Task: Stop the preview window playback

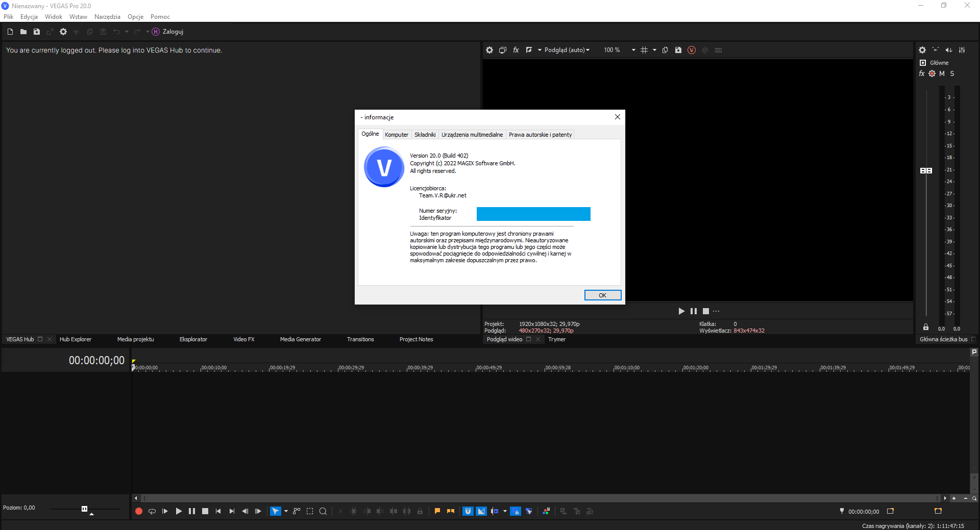Action: pyautogui.click(x=706, y=311)
